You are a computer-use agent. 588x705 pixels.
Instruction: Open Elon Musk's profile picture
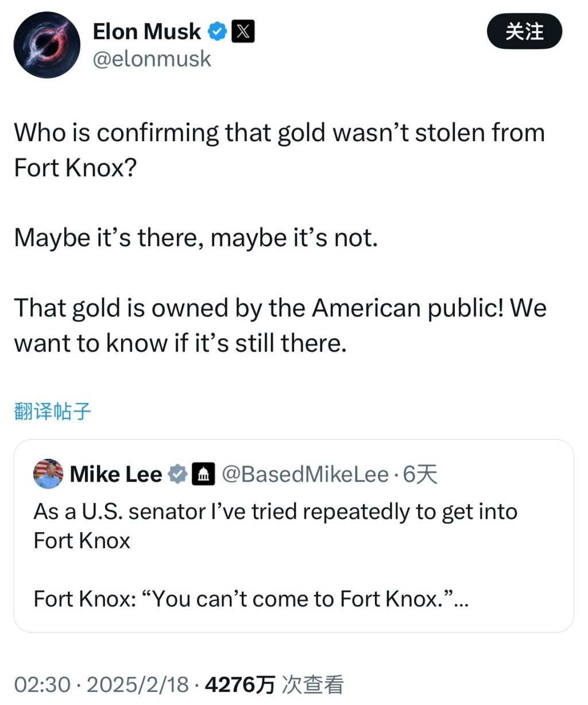point(47,45)
